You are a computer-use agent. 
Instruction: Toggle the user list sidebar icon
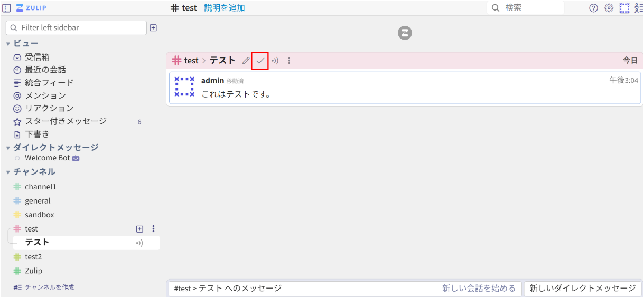638,8
